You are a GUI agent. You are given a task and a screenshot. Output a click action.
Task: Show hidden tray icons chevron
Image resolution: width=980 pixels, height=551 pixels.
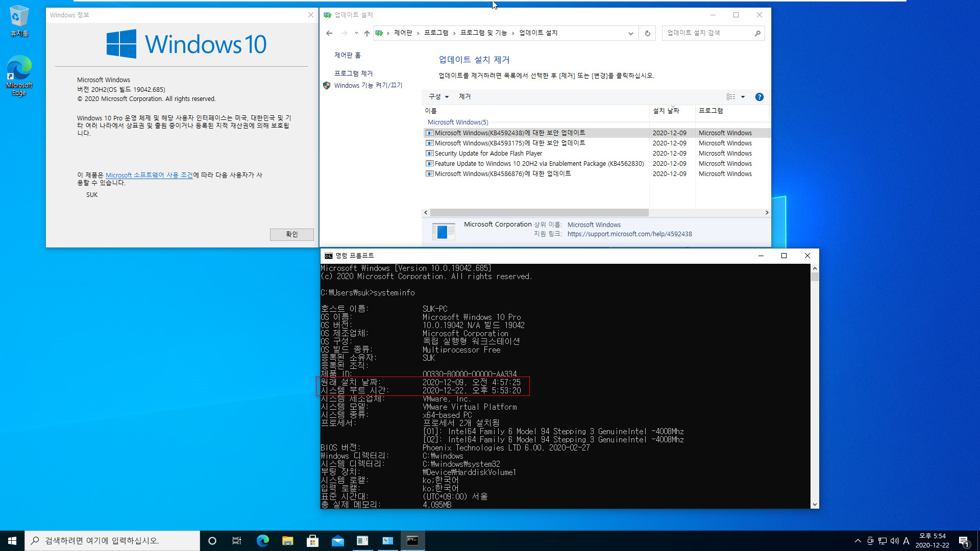pyautogui.click(x=857, y=541)
